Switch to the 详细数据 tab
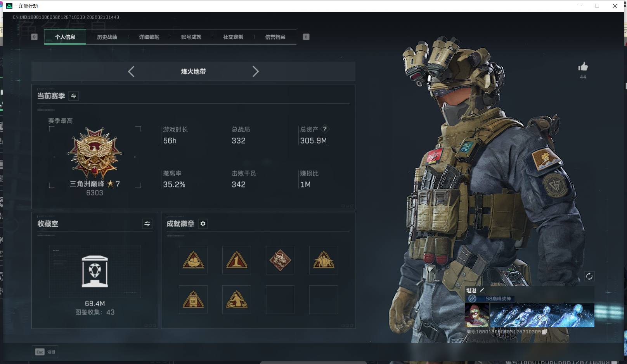627x364 pixels. tap(149, 37)
